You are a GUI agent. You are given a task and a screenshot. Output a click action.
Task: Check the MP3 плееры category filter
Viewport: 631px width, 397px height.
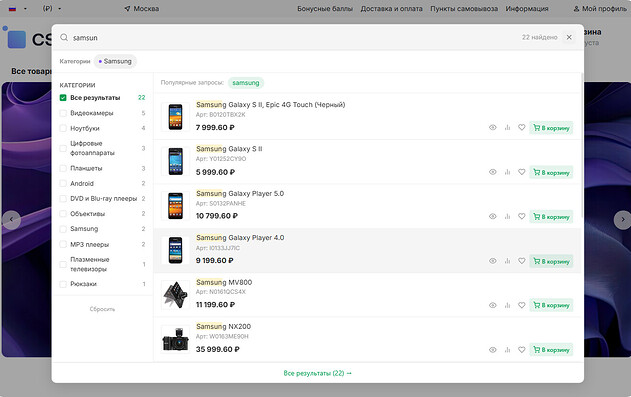coord(63,244)
